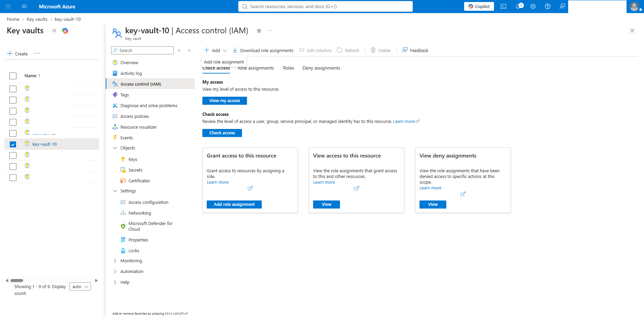Open Secrets under Objects
The image size is (644, 317).
pos(135,170)
